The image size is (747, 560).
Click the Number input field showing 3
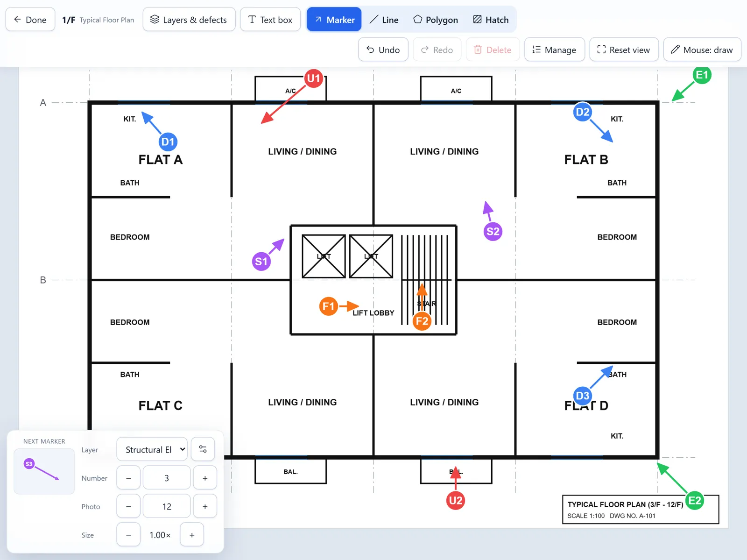(x=167, y=478)
